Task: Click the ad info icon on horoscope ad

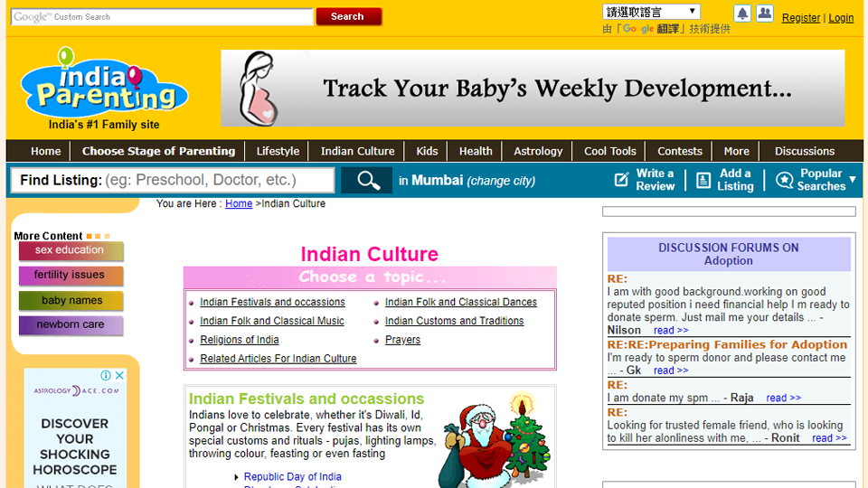Action: (106, 376)
